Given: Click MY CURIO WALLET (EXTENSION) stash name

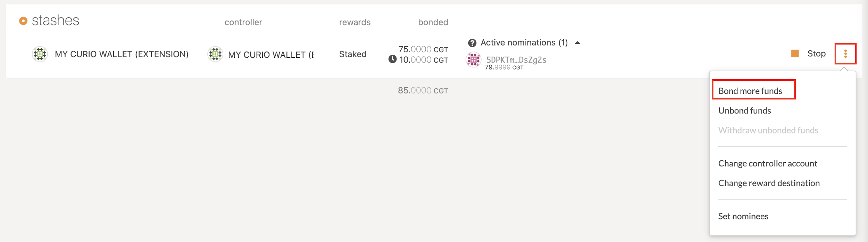Looking at the screenshot, I should pyautogui.click(x=122, y=54).
